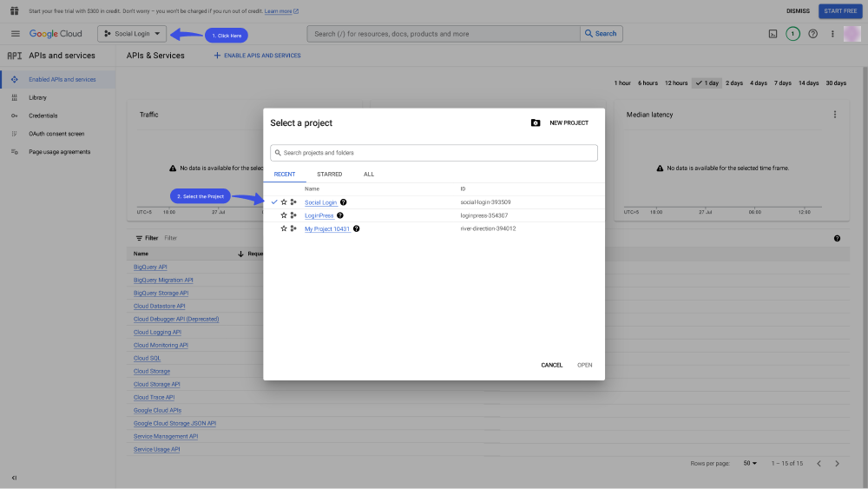868x489 pixels.
Task: Sort by Requests column arrow
Action: pyautogui.click(x=240, y=254)
